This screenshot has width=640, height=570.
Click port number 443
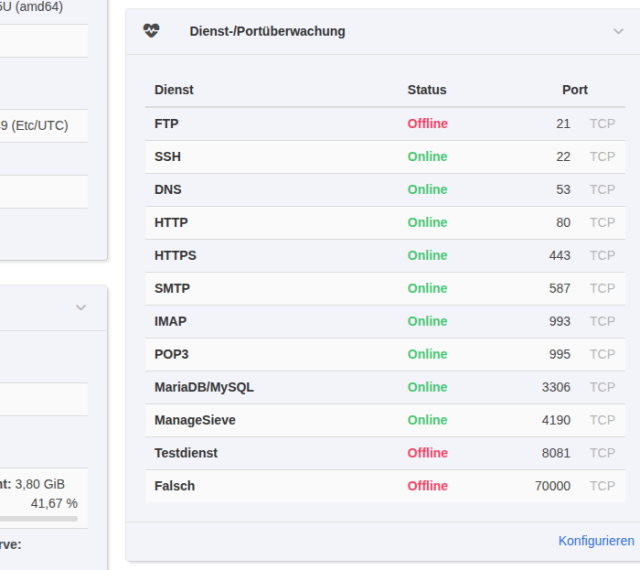[x=560, y=256]
